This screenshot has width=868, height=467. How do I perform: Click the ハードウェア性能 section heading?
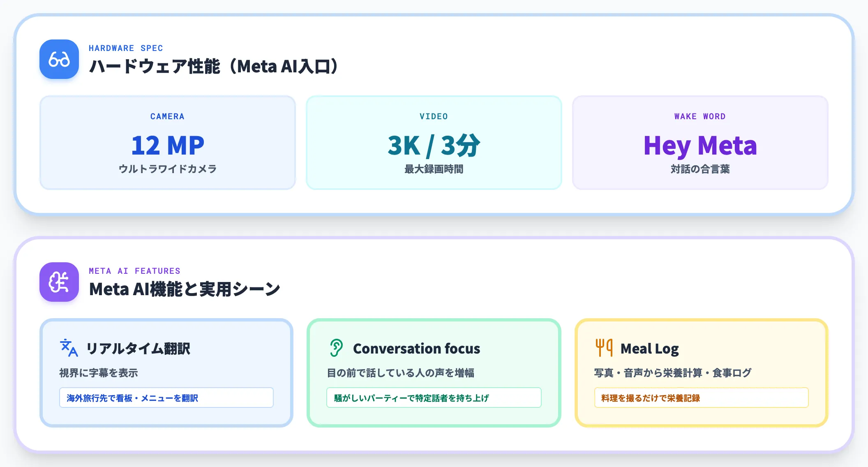pos(214,67)
